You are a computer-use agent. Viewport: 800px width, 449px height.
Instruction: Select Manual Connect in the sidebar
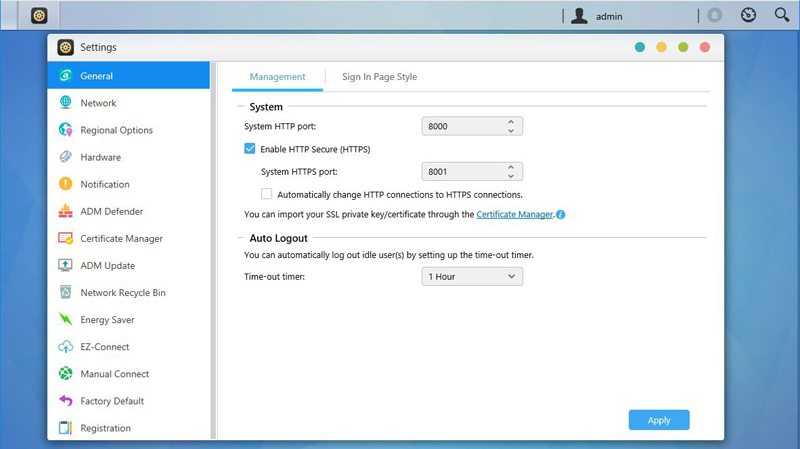coord(129,373)
